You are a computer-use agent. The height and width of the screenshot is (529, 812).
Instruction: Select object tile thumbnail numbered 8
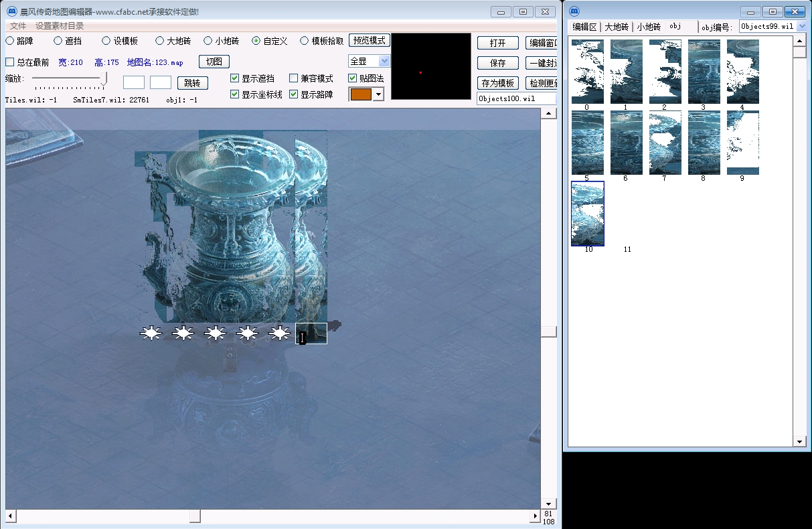click(x=704, y=143)
